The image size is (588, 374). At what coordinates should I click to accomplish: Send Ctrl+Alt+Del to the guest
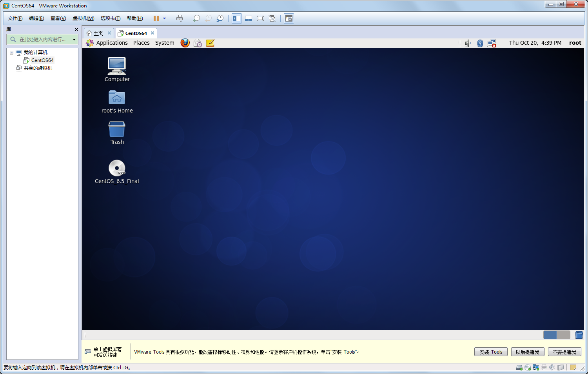pyautogui.click(x=180, y=18)
